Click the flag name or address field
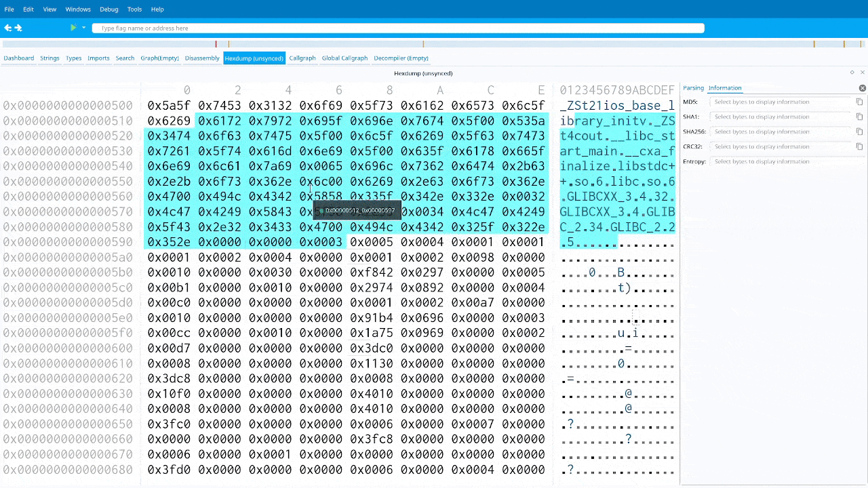The image size is (868, 488). (399, 28)
